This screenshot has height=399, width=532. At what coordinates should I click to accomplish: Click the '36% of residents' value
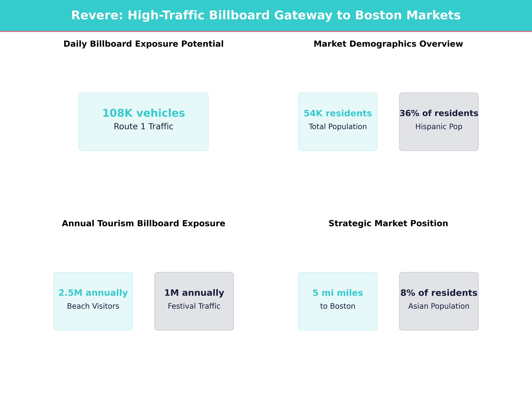point(439,113)
